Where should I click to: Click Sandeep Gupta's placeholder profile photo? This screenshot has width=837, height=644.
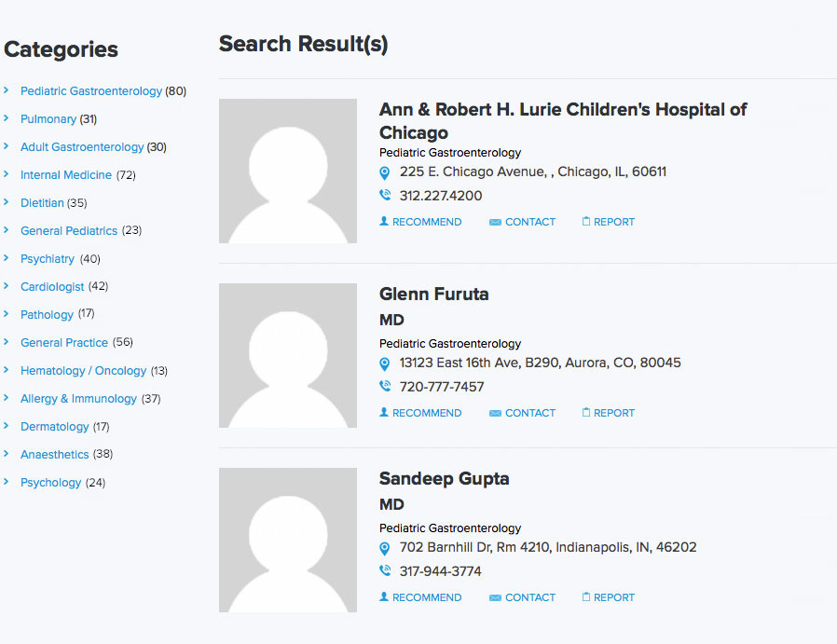pyautogui.click(x=288, y=540)
